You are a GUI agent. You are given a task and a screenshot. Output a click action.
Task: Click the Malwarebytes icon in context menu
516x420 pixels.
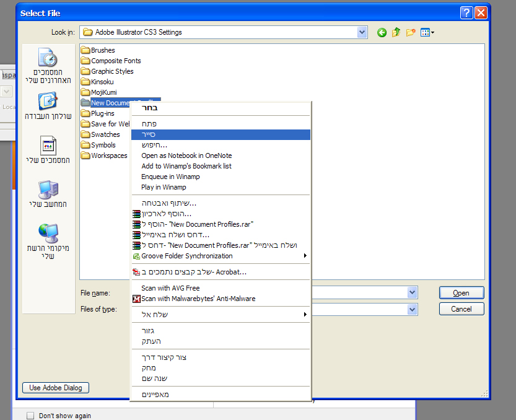[x=136, y=299]
